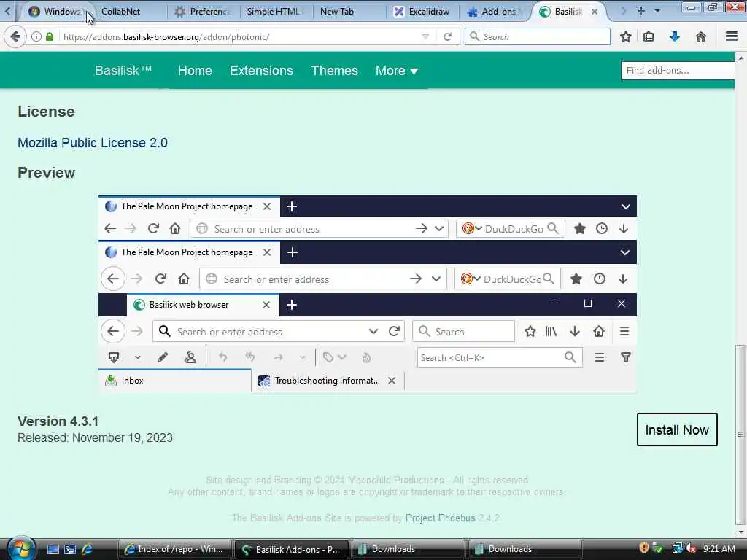
Task: Click Switch between windows quick launch icon
Action: coord(70,549)
